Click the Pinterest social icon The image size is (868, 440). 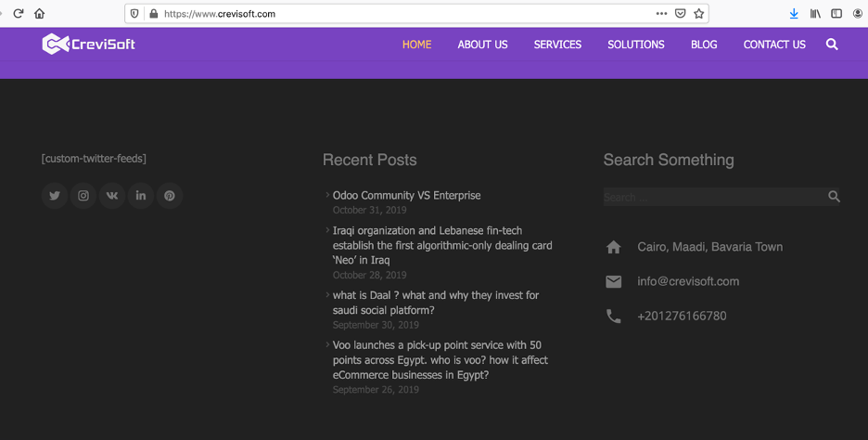pos(170,196)
